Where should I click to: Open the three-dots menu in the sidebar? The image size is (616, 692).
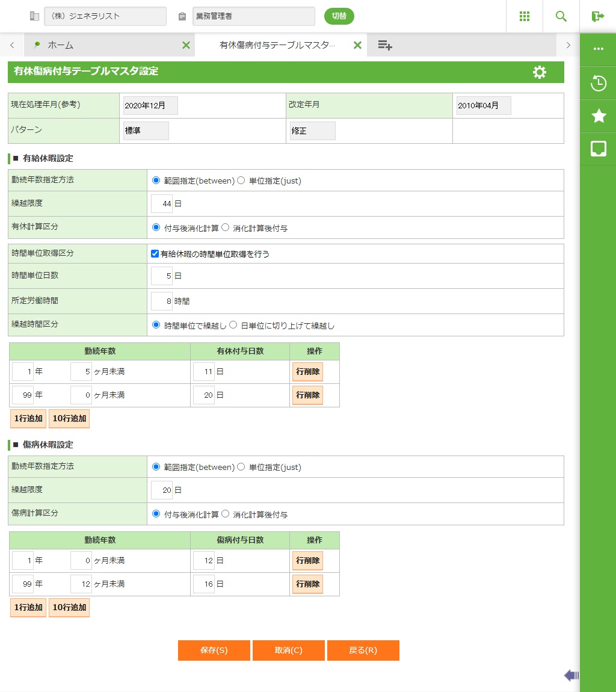coord(598,49)
